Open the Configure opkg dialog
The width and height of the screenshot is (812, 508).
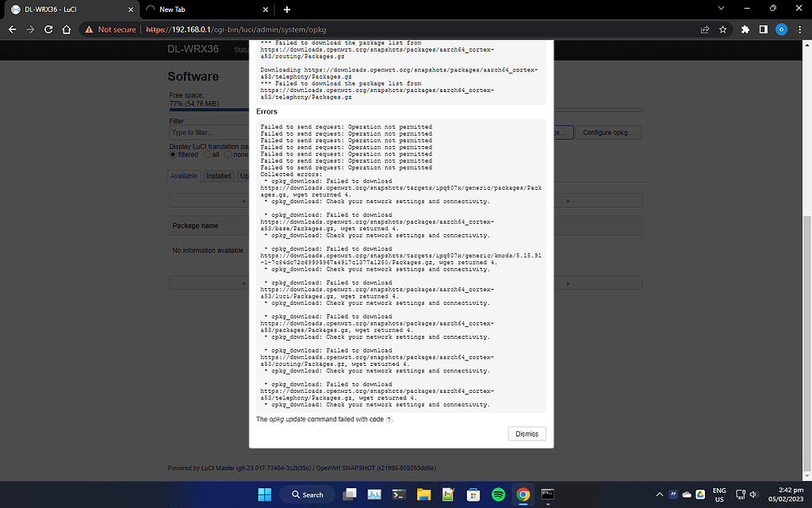click(608, 132)
